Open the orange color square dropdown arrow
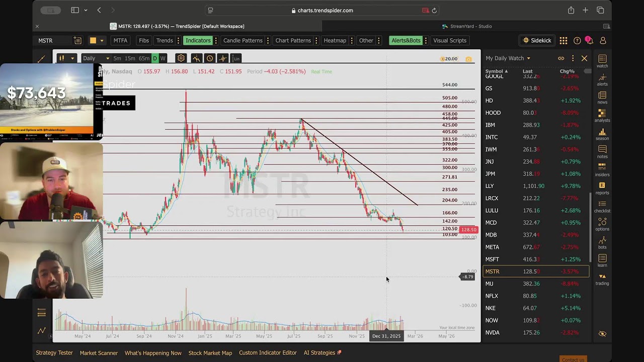This screenshot has width=644, height=362. point(102,41)
